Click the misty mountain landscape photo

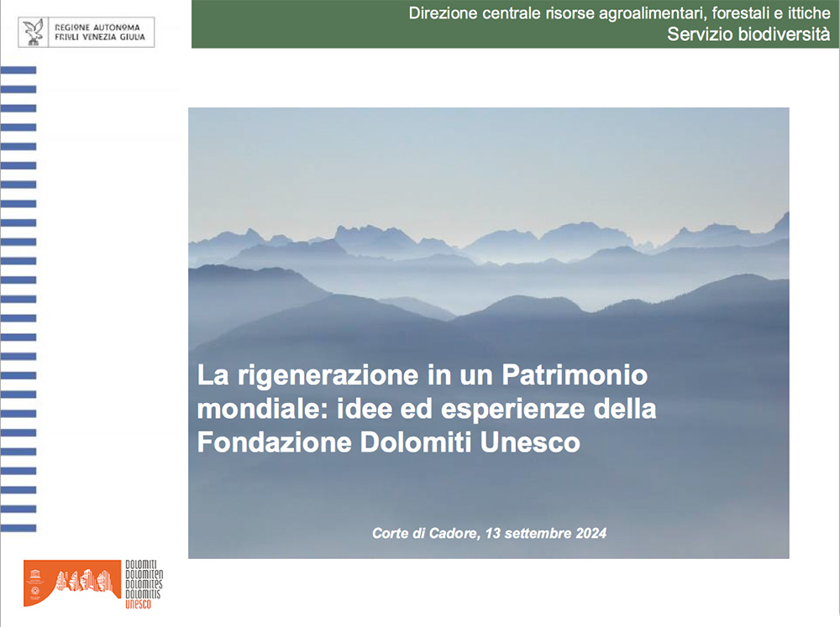pyautogui.click(x=489, y=332)
